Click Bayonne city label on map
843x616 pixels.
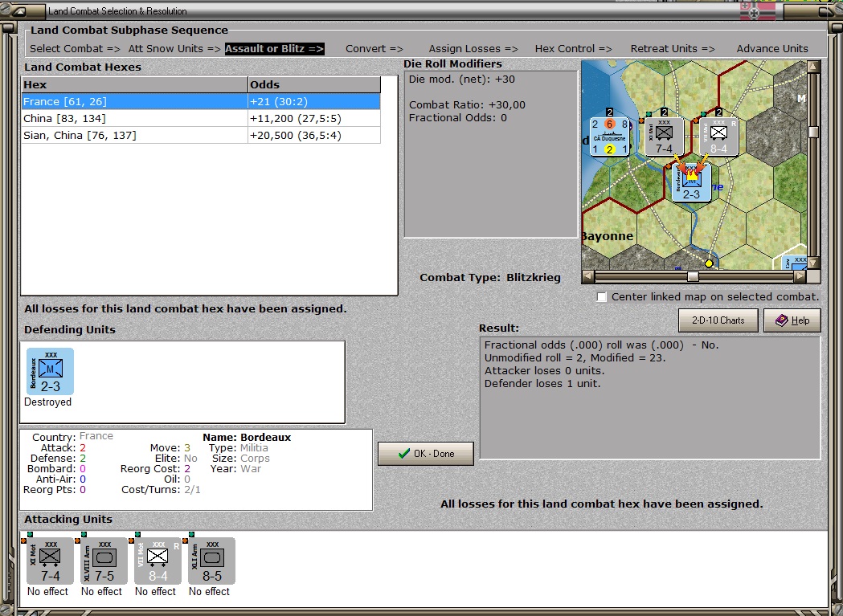click(x=608, y=236)
